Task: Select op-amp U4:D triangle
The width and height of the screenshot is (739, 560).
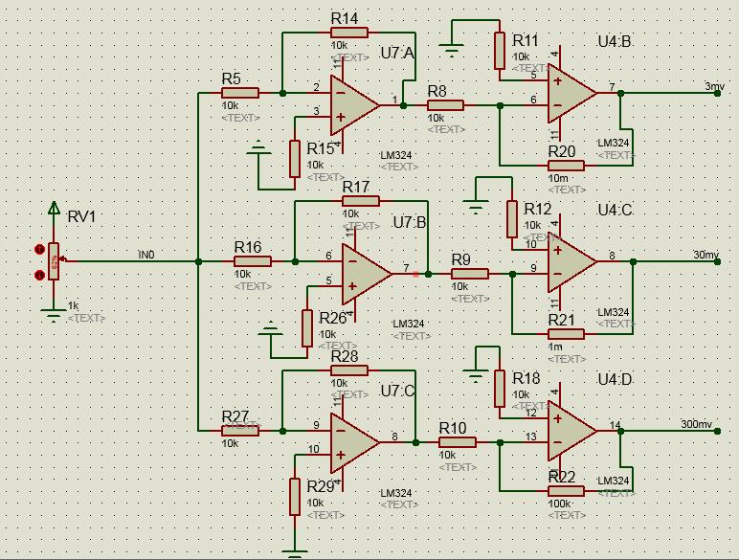Action: (572, 431)
